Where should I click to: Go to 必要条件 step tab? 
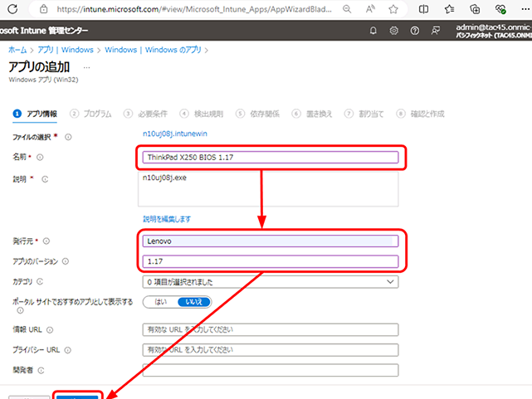click(x=145, y=114)
